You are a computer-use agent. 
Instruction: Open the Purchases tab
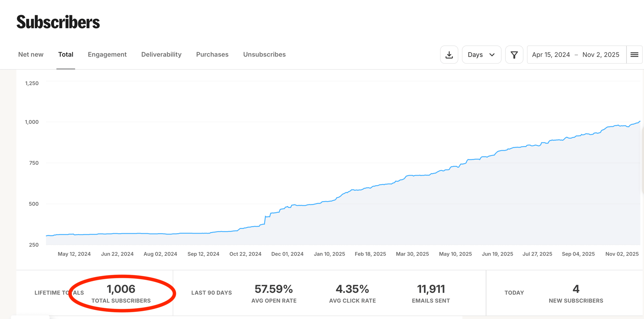point(212,55)
